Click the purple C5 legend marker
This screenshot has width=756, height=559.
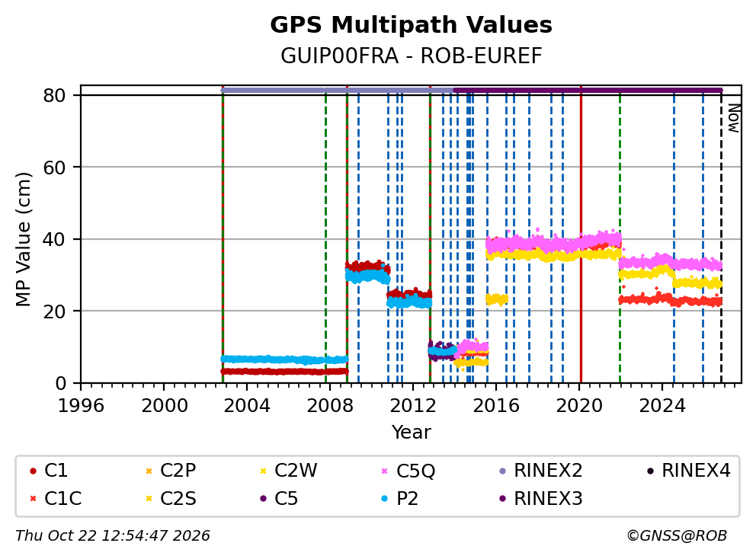coord(263,499)
